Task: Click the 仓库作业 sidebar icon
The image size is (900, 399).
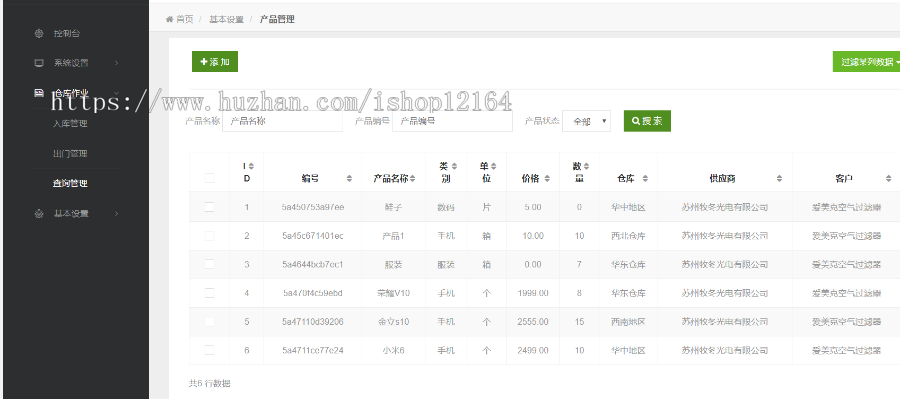Action: [38, 92]
